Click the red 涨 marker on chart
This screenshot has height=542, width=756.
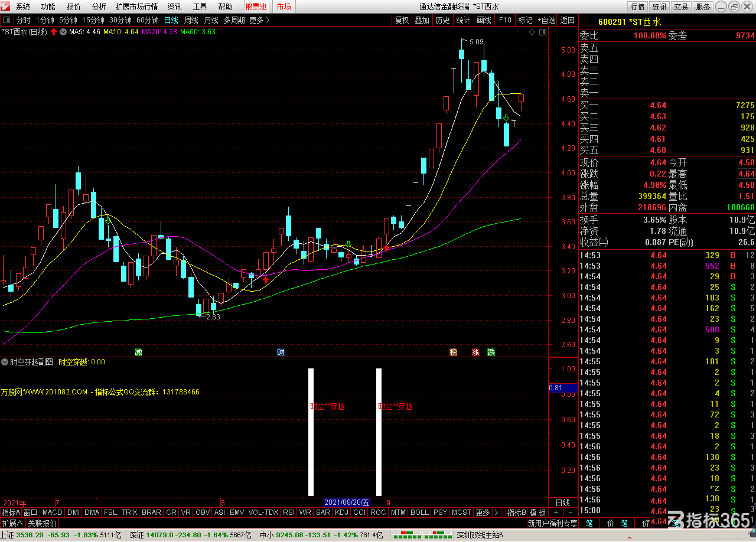coord(475,352)
